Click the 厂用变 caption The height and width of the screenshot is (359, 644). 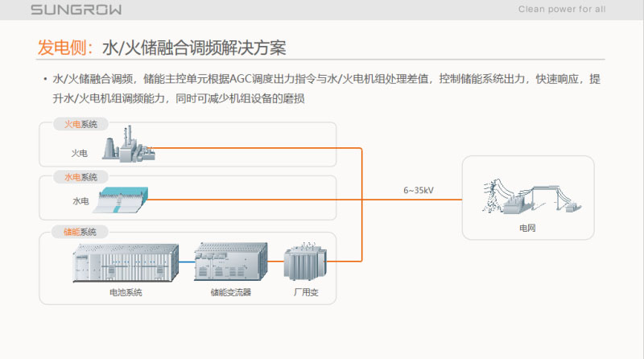[x=306, y=292]
